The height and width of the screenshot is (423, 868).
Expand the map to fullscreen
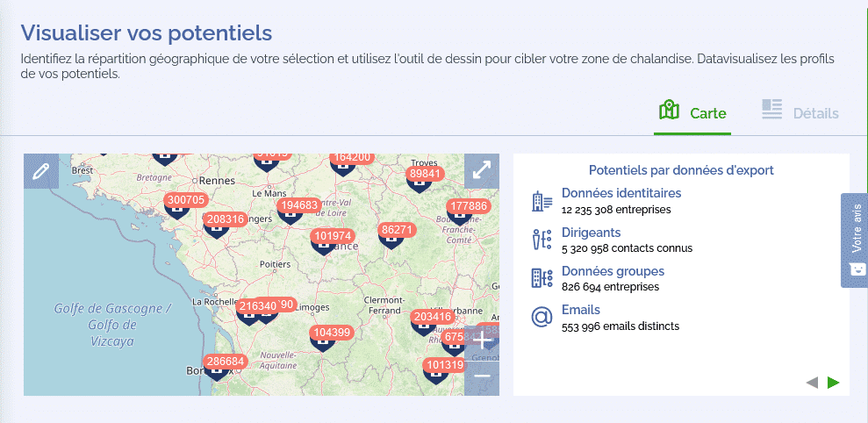[481, 171]
